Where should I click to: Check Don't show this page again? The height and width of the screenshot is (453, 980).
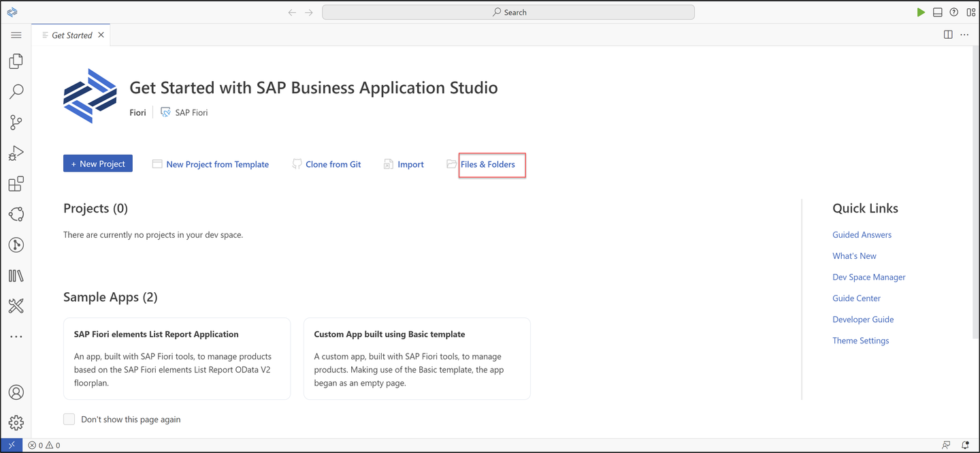[69, 419]
